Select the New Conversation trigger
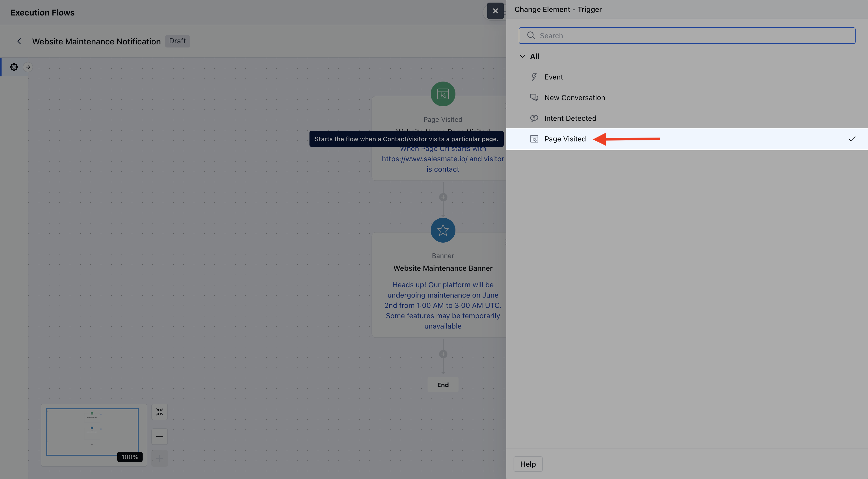 pos(574,98)
